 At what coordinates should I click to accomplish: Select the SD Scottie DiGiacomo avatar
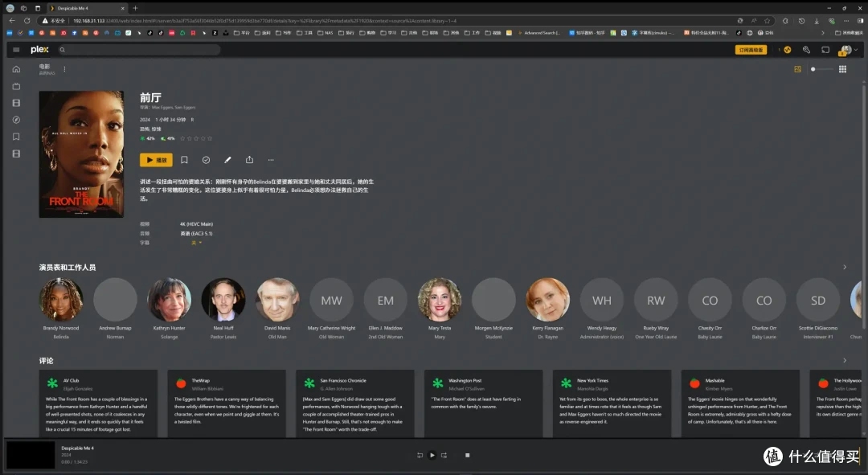coord(818,300)
